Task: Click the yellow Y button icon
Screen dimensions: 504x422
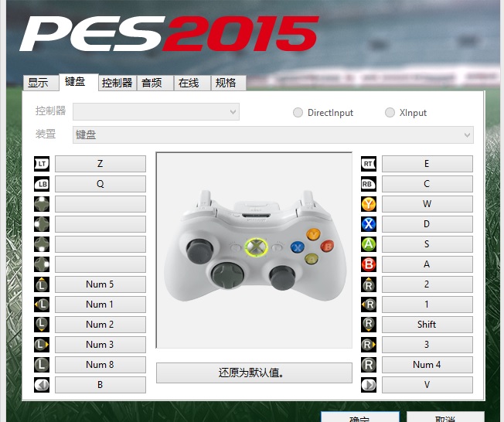Action: tap(369, 204)
